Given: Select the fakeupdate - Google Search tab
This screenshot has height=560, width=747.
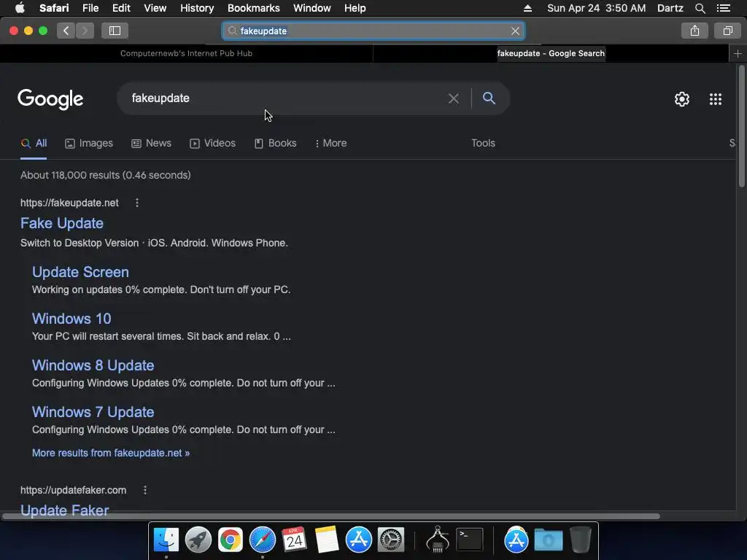Looking at the screenshot, I should click(551, 53).
